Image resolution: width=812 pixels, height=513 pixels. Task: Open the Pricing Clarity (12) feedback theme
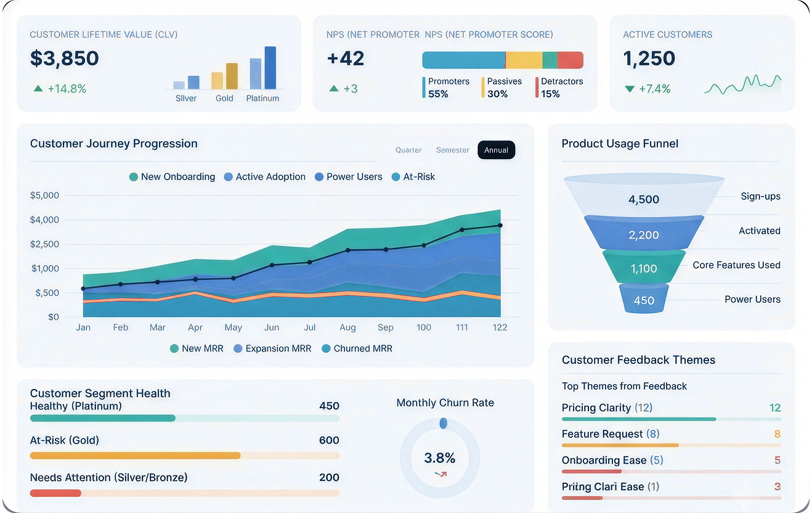(671, 411)
